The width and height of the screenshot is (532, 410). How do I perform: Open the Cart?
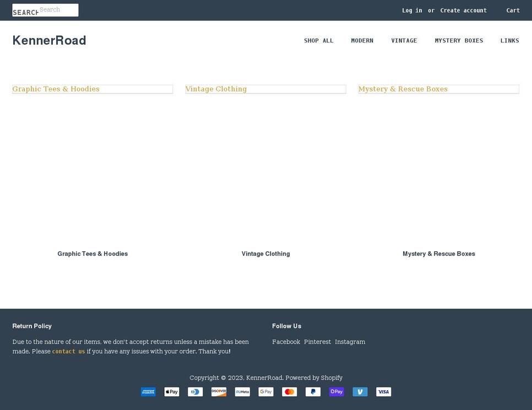(x=513, y=10)
